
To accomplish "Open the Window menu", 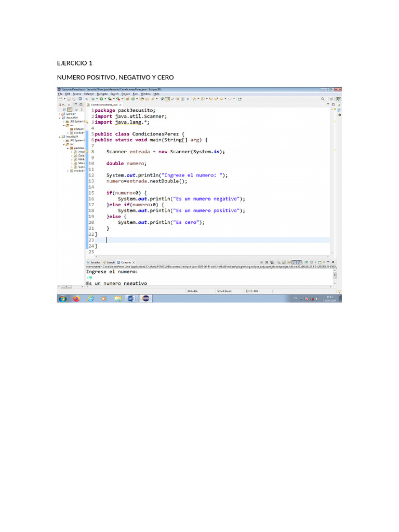I will coord(145,94).
